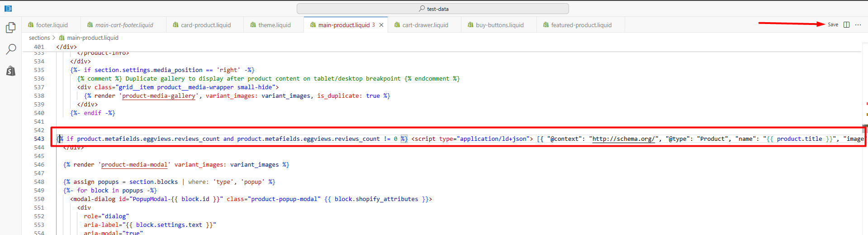The image size is (868, 235).
Task: Switch to the theme.liquid tab
Action: (274, 25)
